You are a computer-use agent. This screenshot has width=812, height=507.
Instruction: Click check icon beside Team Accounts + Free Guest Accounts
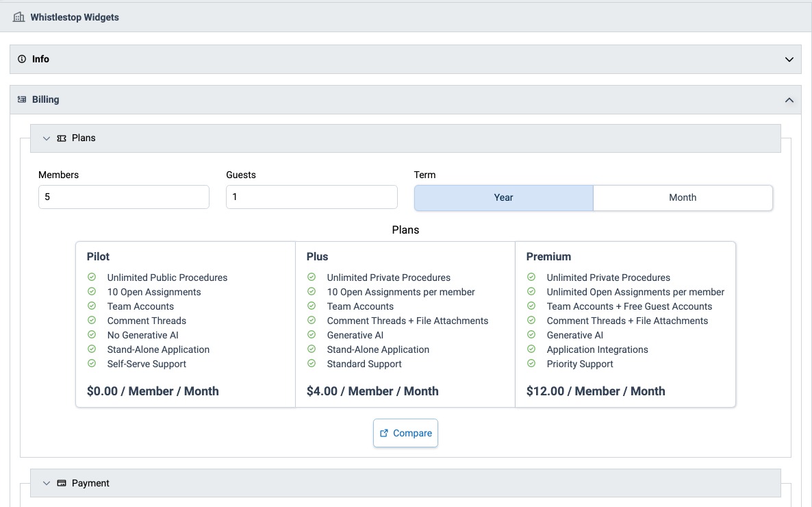coord(531,306)
